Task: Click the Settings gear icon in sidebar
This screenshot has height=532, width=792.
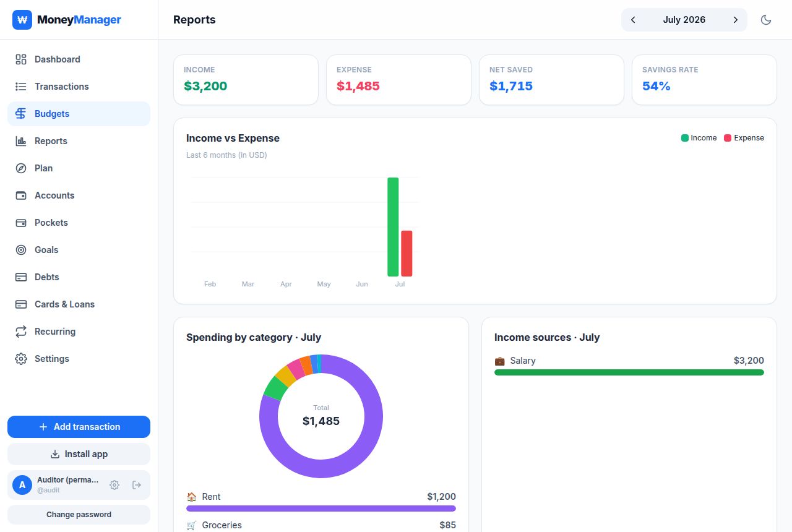Action: coord(21,359)
